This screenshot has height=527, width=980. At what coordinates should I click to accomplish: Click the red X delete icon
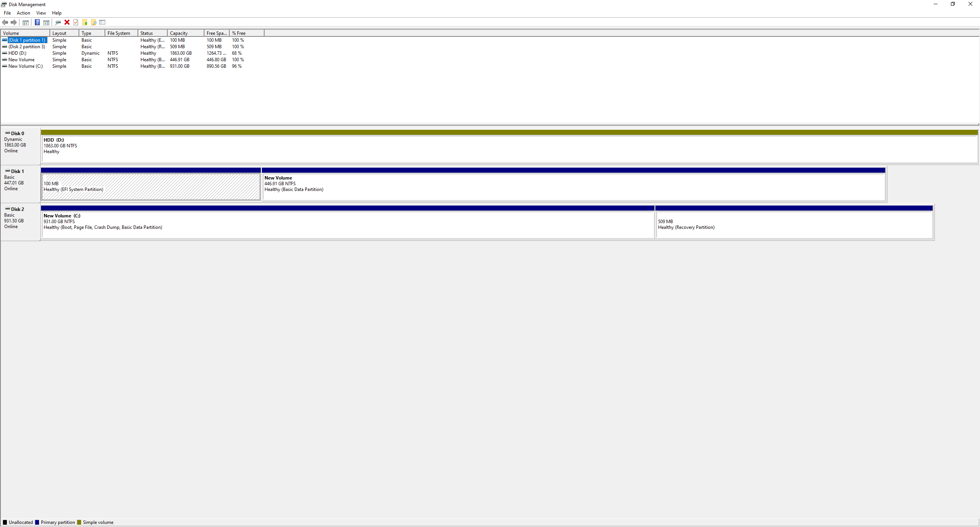tap(67, 23)
